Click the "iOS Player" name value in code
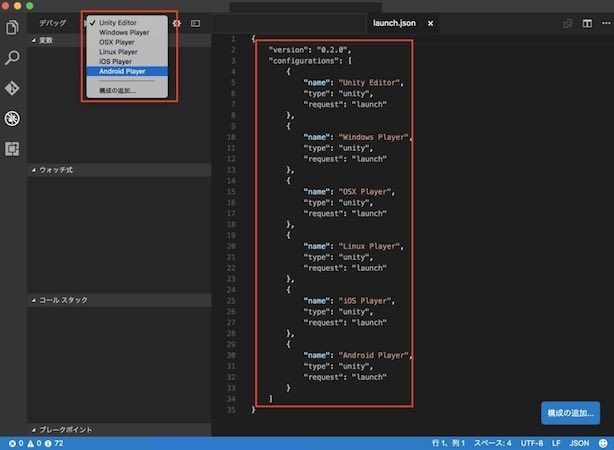The image size is (614, 450). [x=365, y=301]
